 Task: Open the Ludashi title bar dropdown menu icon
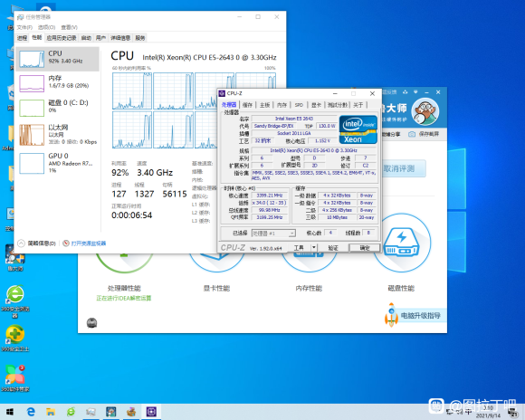tap(415, 91)
